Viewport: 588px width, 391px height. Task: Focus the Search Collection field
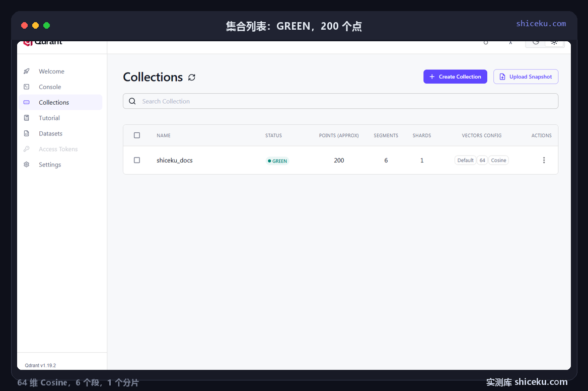(340, 101)
